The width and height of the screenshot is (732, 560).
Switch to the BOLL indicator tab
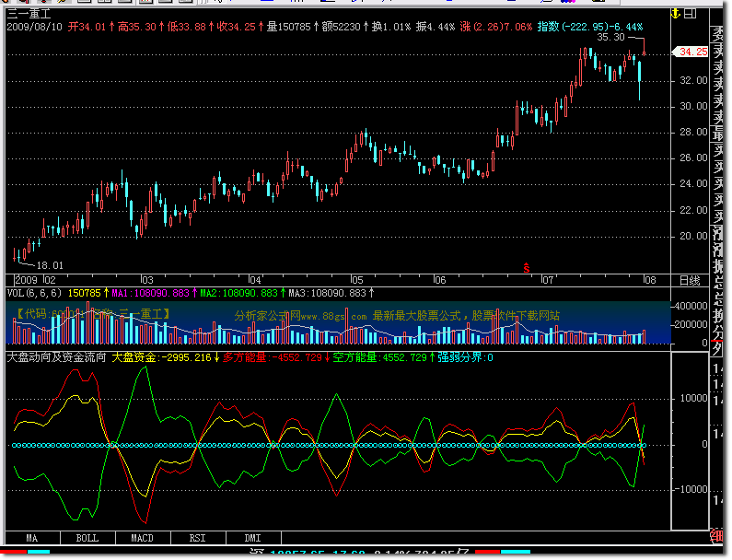(87, 538)
